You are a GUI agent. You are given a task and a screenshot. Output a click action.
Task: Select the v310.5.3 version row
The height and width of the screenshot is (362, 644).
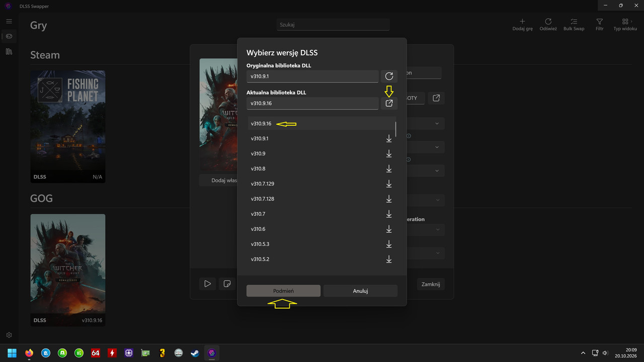(322, 244)
